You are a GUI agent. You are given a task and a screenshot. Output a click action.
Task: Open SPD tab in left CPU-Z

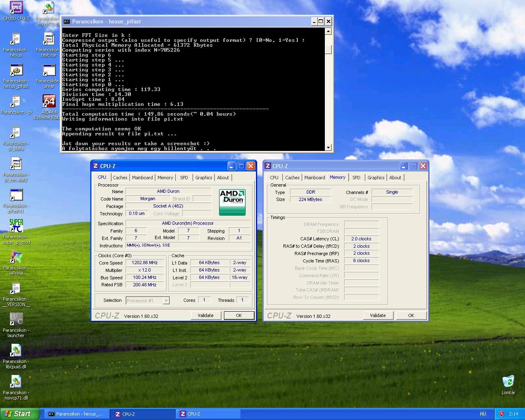[184, 178]
